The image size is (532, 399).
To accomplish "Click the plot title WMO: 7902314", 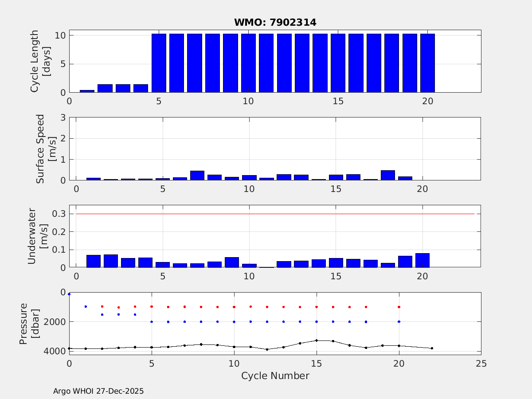I will click(x=275, y=23).
